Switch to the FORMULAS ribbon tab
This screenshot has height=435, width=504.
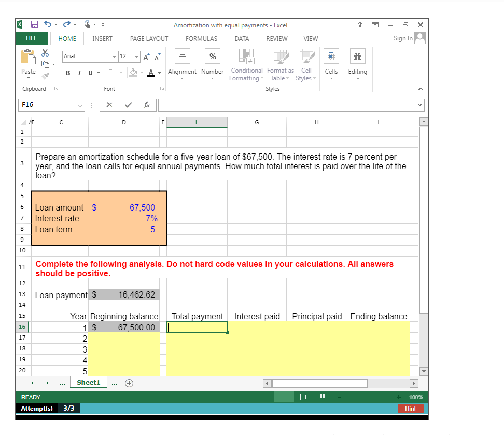coord(201,38)
